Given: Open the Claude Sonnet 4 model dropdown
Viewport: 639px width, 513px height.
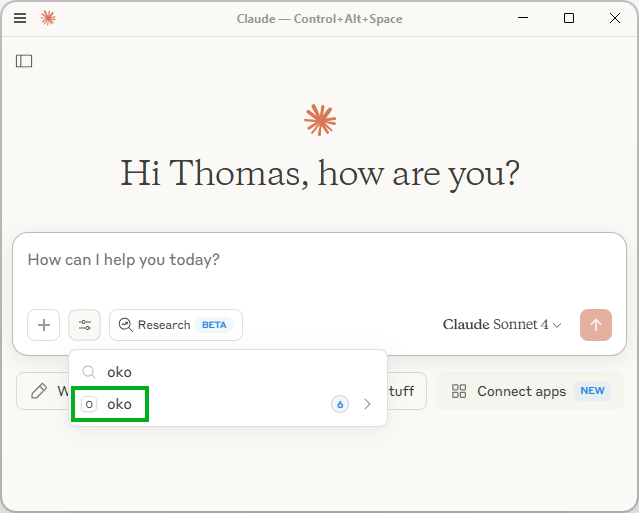Looking at the screenshot, I should 502,325.
